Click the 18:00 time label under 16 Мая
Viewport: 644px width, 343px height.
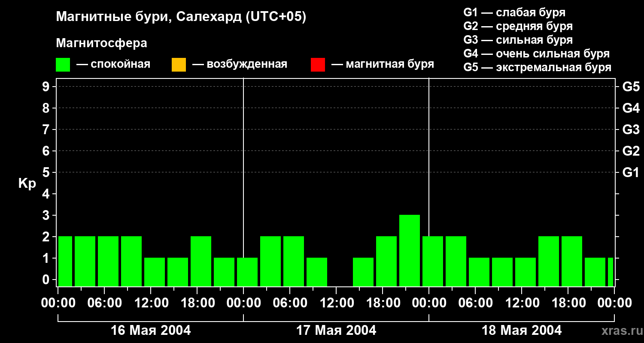(197, 303)
